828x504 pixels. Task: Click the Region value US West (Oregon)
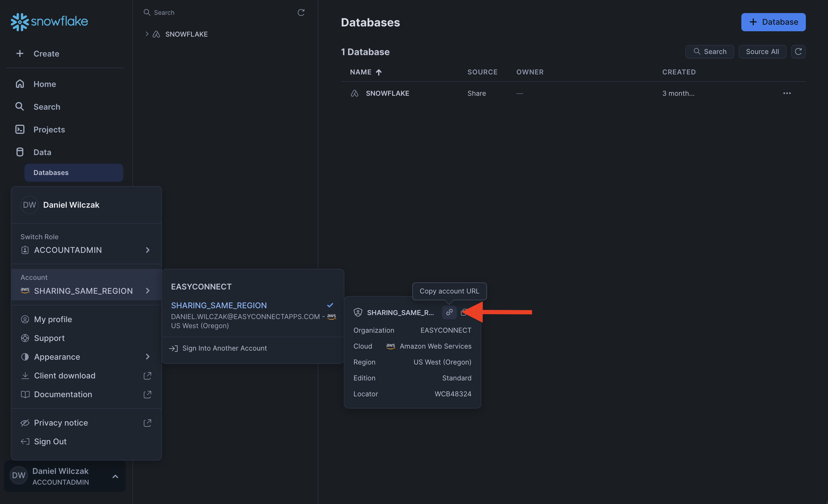442,362
